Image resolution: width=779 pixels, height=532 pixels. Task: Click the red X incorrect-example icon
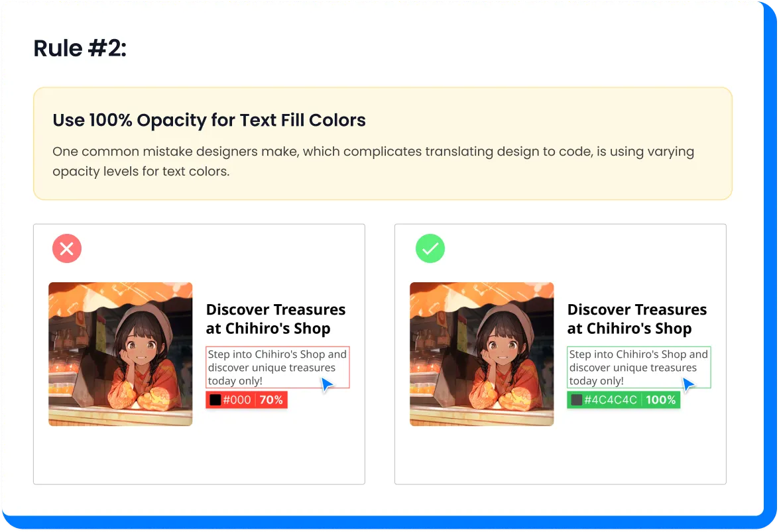[x=66, y=248]
